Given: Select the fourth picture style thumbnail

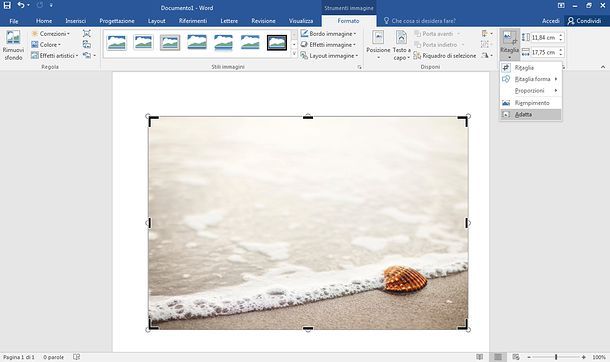Looking at the screenshot, I should pyautogui.click(x=197, y=42).
